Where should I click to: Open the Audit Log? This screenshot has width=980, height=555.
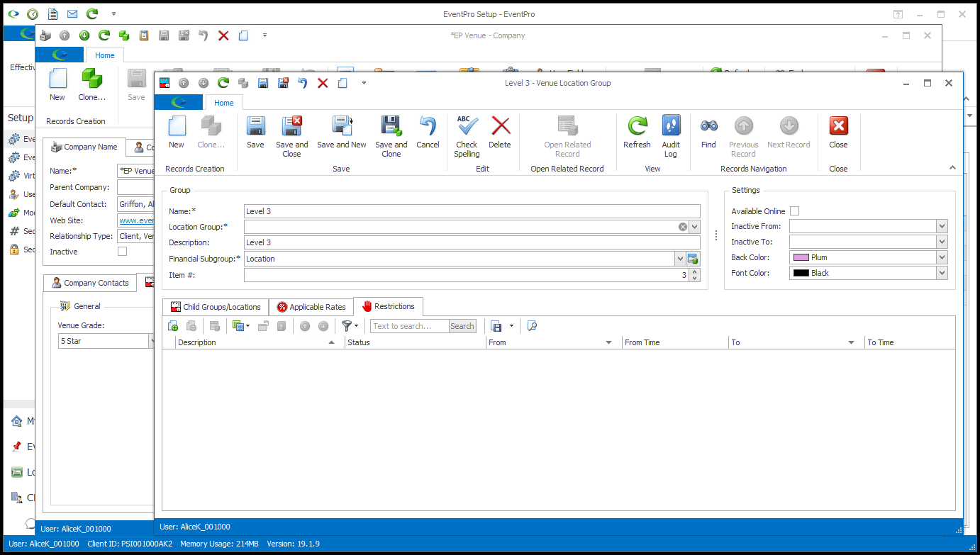(x=671, y=137)
